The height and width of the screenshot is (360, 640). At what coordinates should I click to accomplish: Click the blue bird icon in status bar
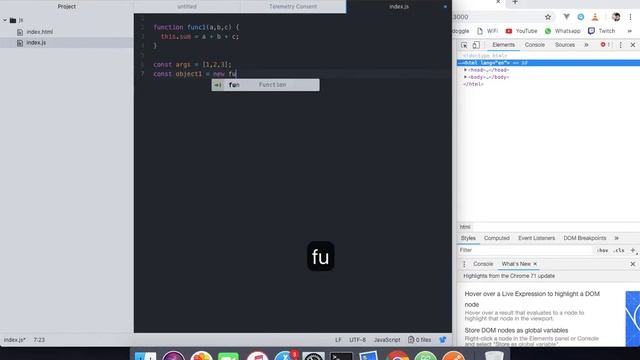click(442, 340)
